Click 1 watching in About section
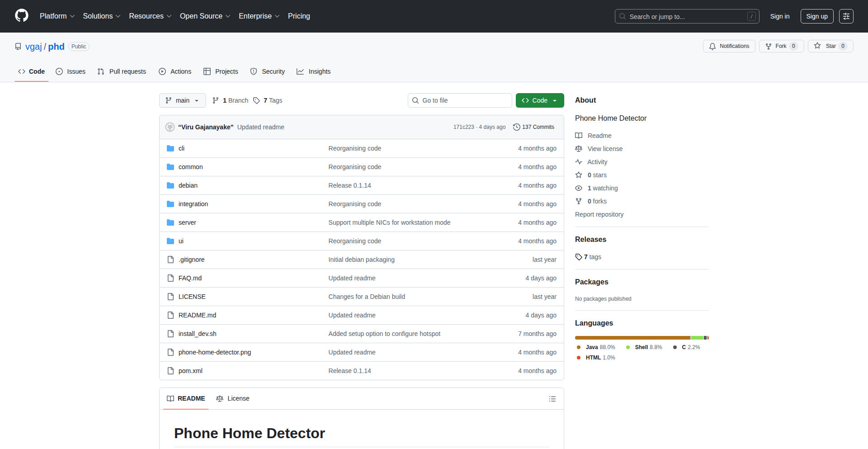Screen dimensions: 868x449 602,188
